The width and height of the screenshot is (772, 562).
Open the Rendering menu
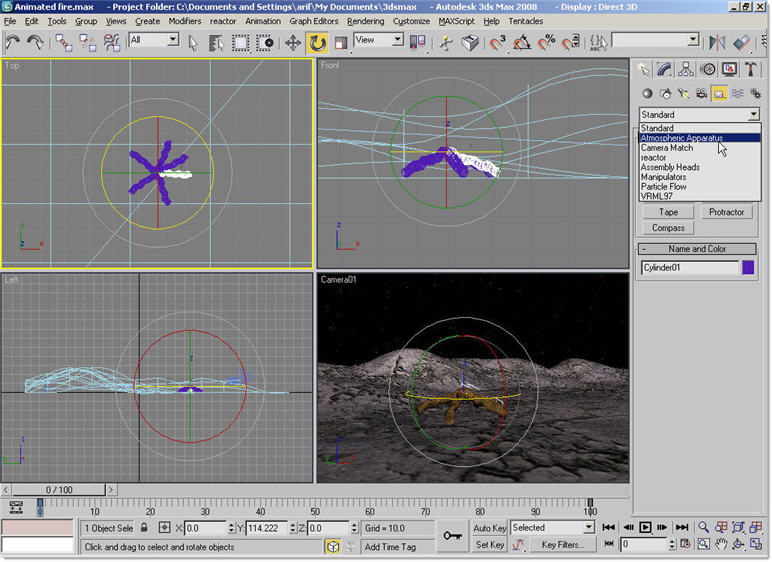pyautogui.click(x=365, y=21)
